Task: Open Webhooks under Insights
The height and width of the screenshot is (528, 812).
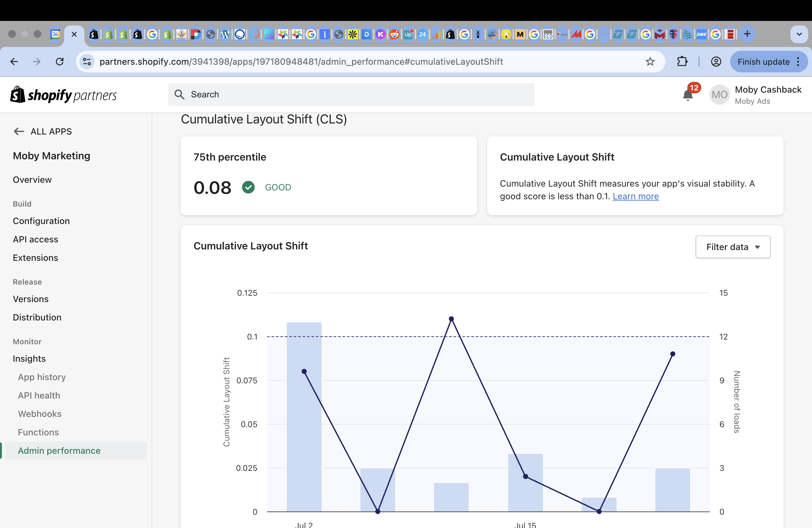Action: (40, 414)
